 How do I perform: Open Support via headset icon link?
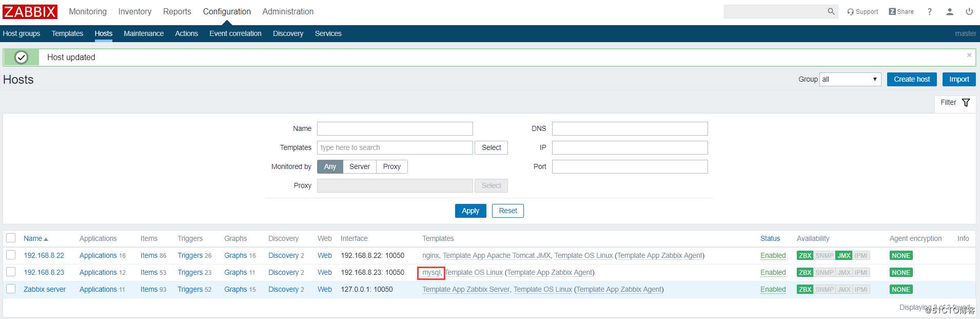(863, 12)
